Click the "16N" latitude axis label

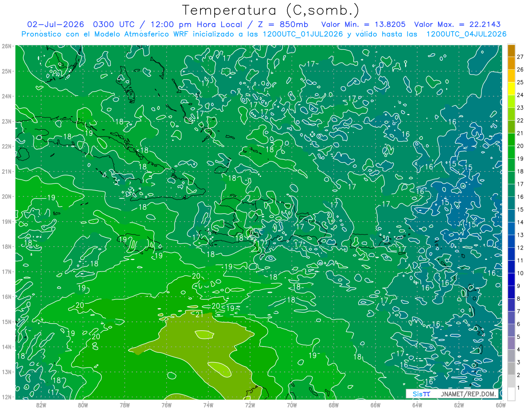(x=7, y=297)
